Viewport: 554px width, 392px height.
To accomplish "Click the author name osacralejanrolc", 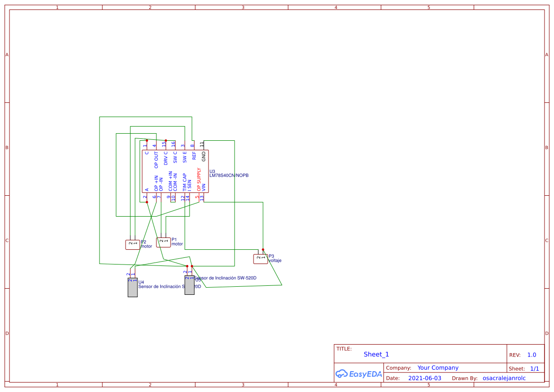I will point(504,378).
